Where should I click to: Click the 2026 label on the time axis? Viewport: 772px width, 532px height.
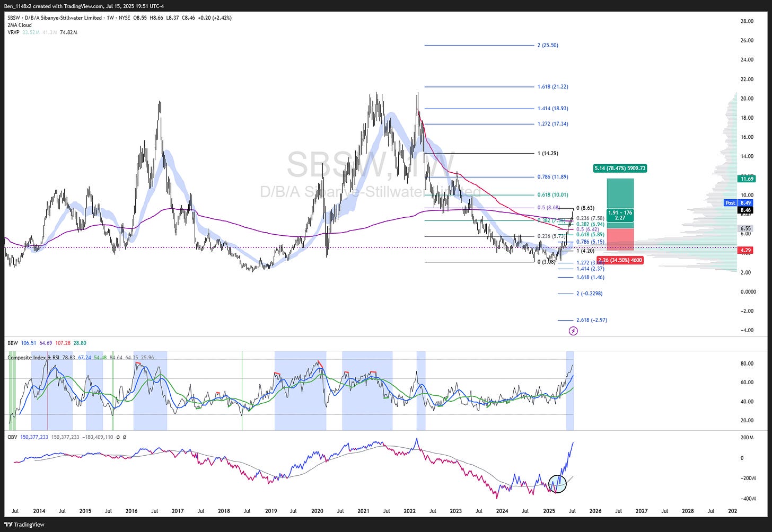595,511
